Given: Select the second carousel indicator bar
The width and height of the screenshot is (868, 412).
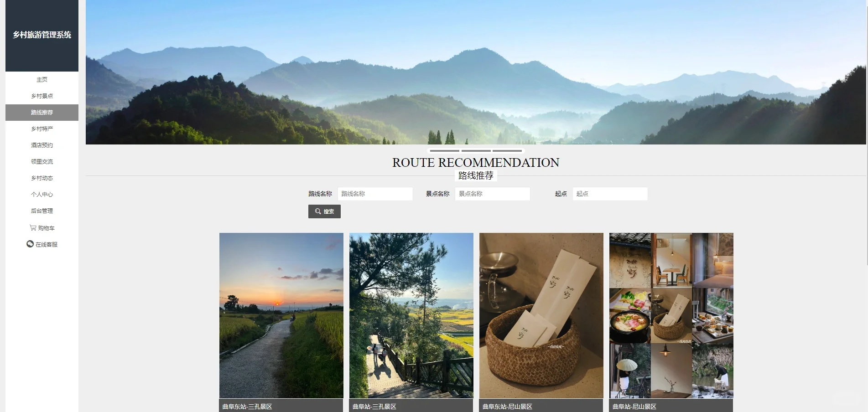Looking at the screenshot, I should tap(476, 150).
